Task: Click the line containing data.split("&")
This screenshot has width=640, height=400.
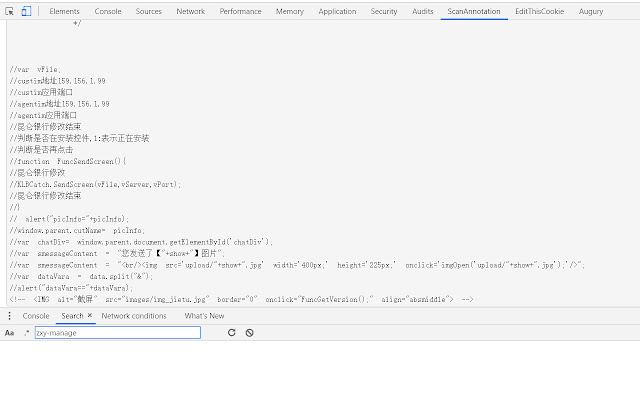Action: point(81,276)
